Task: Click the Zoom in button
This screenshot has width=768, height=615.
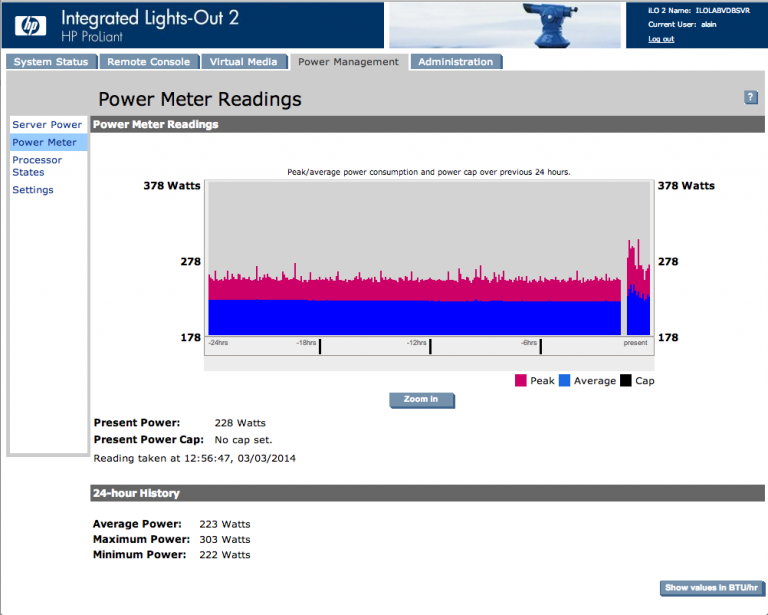Action: coord(421,400)
